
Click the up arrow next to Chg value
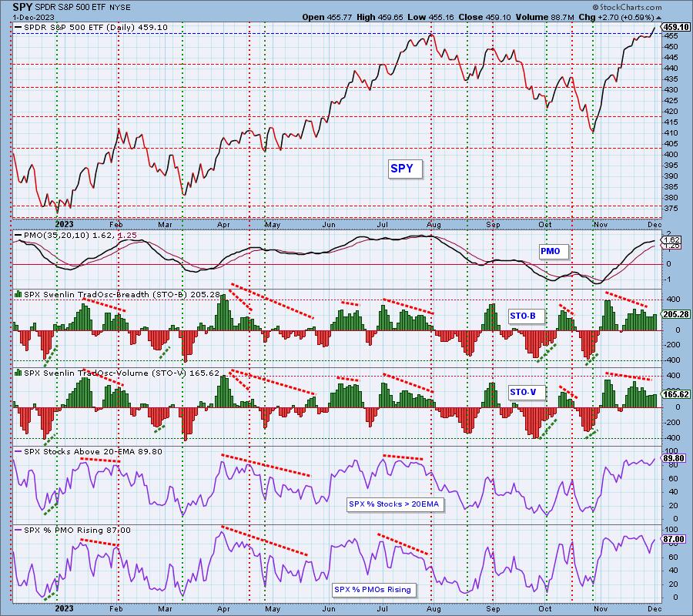click(659, 18)
